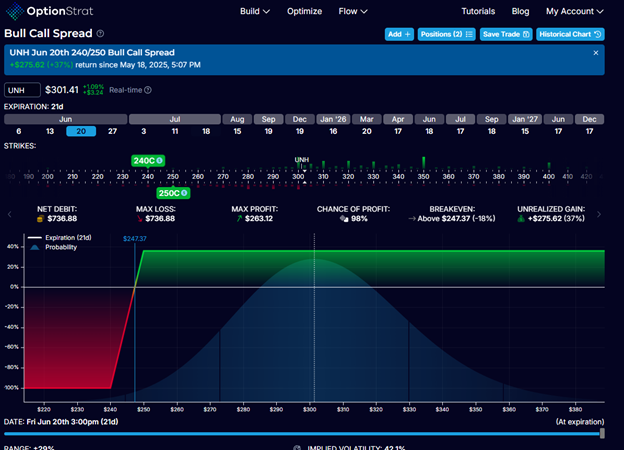
Task: Click the date slider handle
Action: (602, 433)
